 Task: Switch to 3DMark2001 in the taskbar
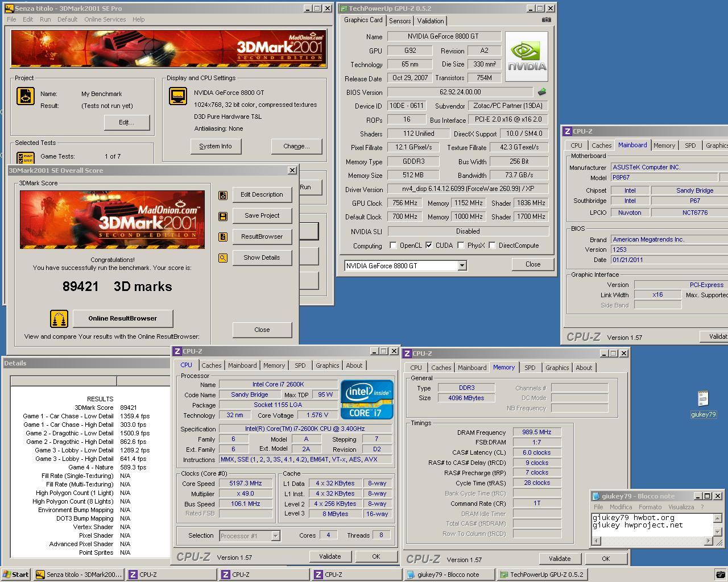point(78,575)
